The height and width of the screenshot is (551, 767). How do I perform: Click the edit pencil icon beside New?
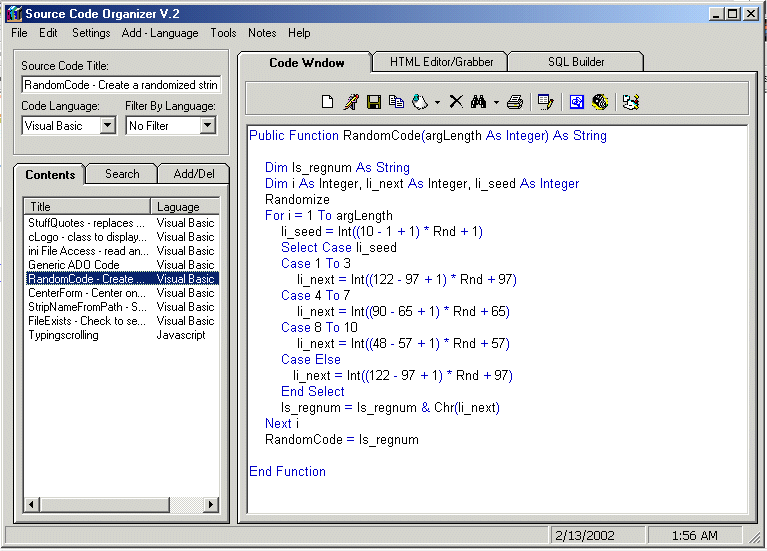[x=351, y=101]
